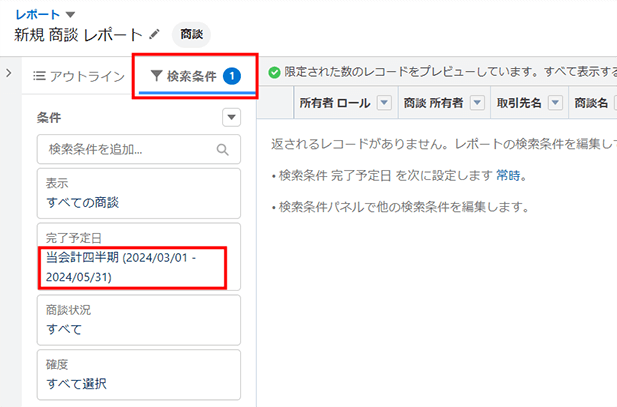Click the 商談 report type badge
Viewport: 617px width, 407px height.
[192, 35]
